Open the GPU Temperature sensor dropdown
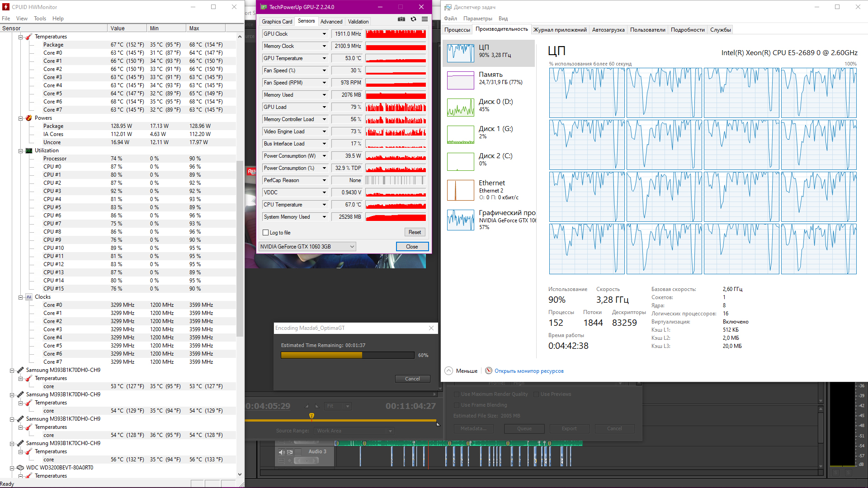 (x=324, y=58)
